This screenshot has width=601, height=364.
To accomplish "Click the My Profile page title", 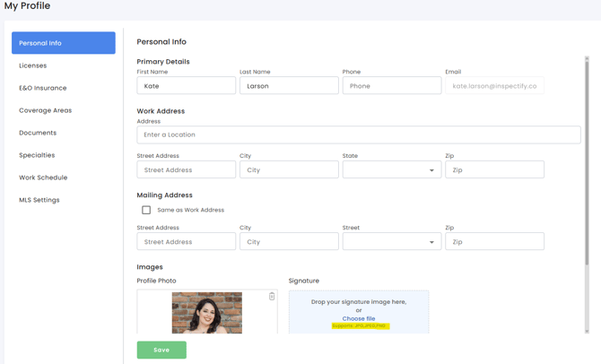I will (x=27, y=5).
